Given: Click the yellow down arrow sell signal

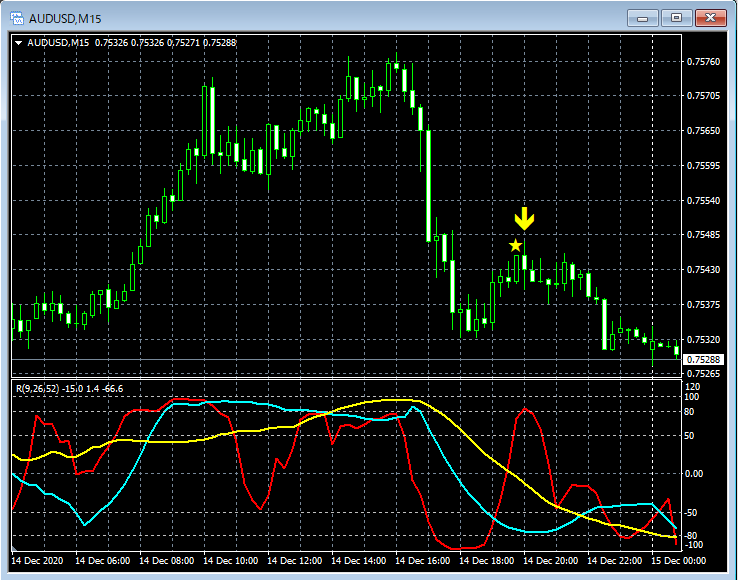Looking at the screenshot, I should pos(524,220).
